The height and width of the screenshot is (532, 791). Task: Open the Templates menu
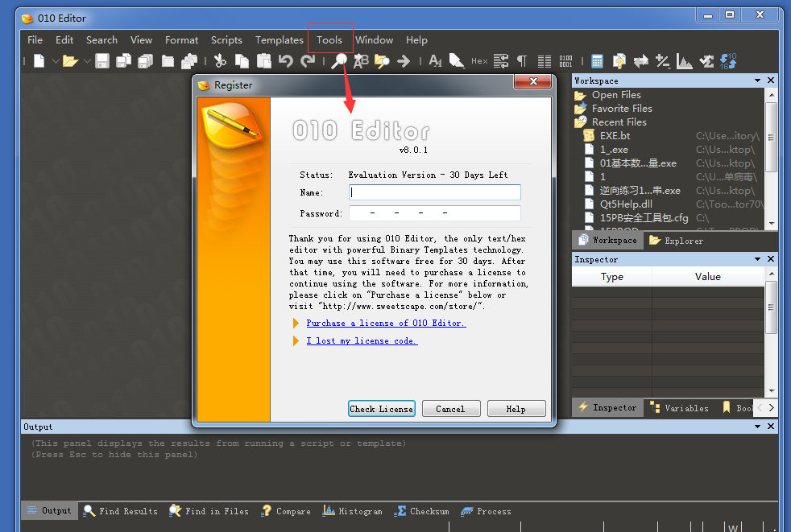click(279, 39)
